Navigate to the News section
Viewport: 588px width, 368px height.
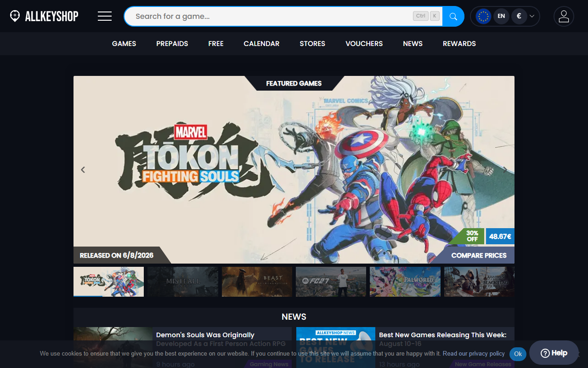point(413,44)
